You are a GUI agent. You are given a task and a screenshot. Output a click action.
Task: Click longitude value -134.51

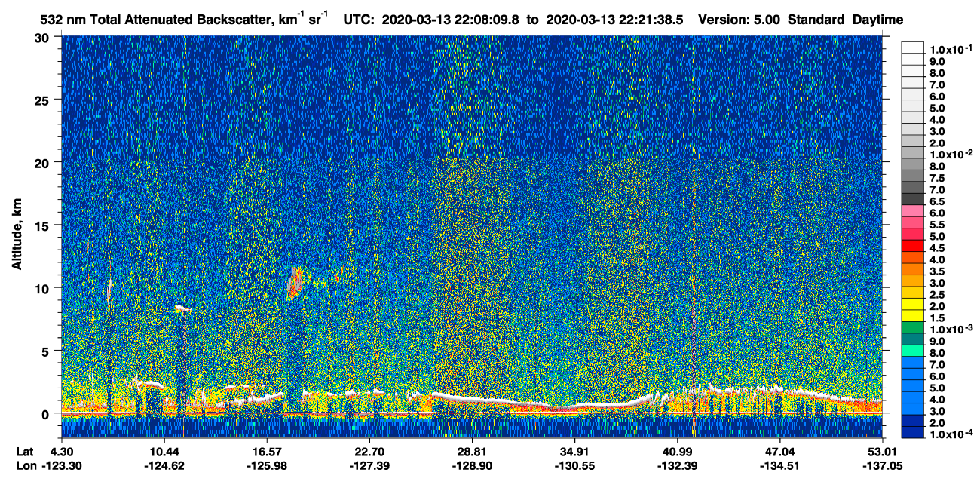[779, 465]
